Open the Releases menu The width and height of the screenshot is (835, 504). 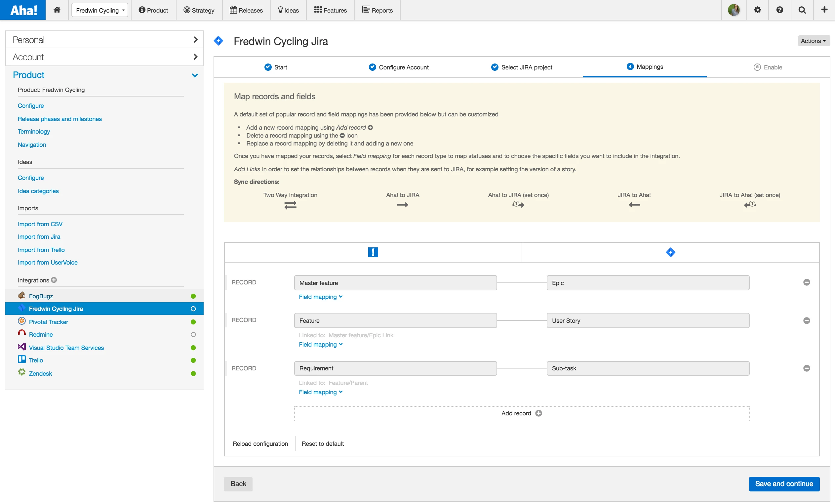(246, 10)
